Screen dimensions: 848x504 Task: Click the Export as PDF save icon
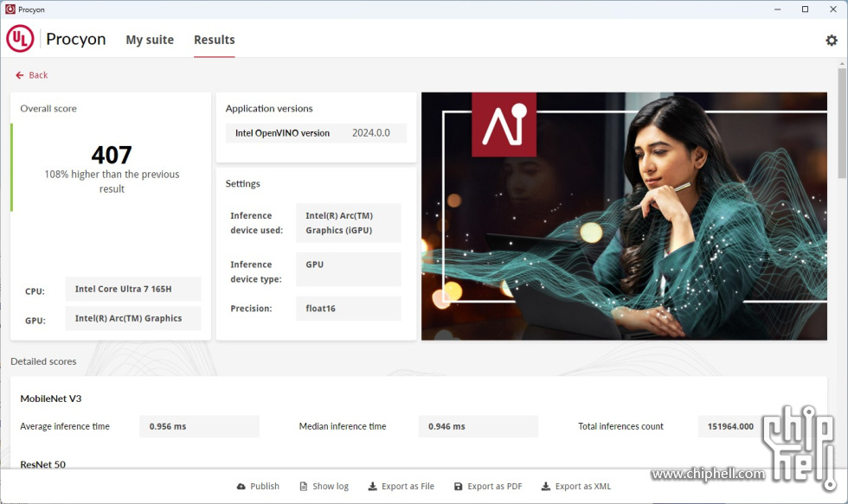(x=458, y=486)
